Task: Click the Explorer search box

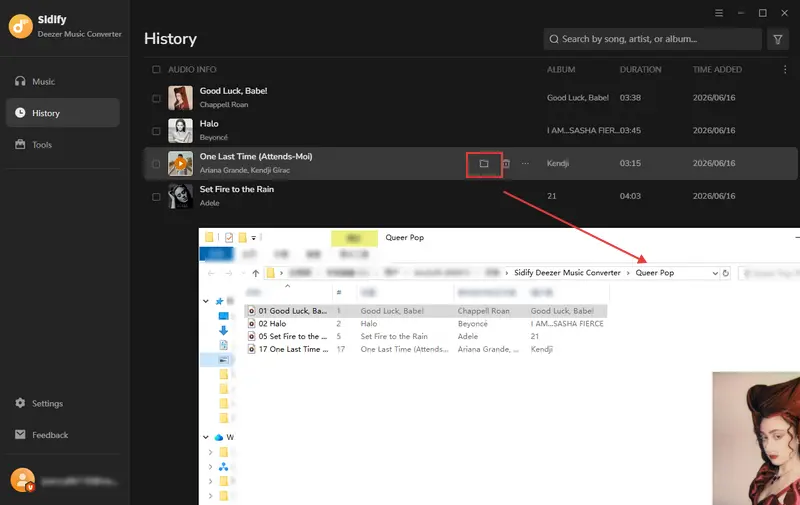Action: 769,273
